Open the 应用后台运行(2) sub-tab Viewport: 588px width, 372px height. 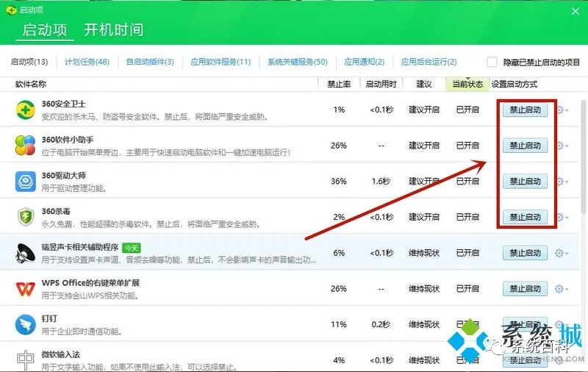pyautogui.click(x=429, y=62)
